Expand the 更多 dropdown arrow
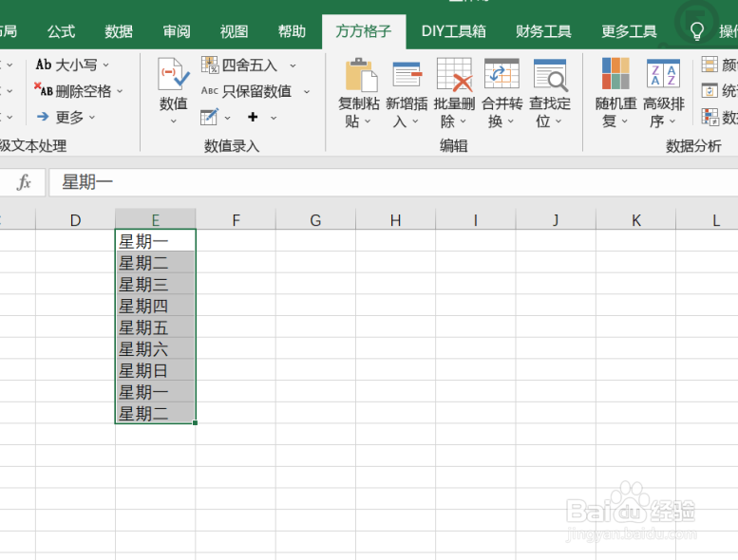This screenshot has height=560, width=738. click(x=92, y=117)
